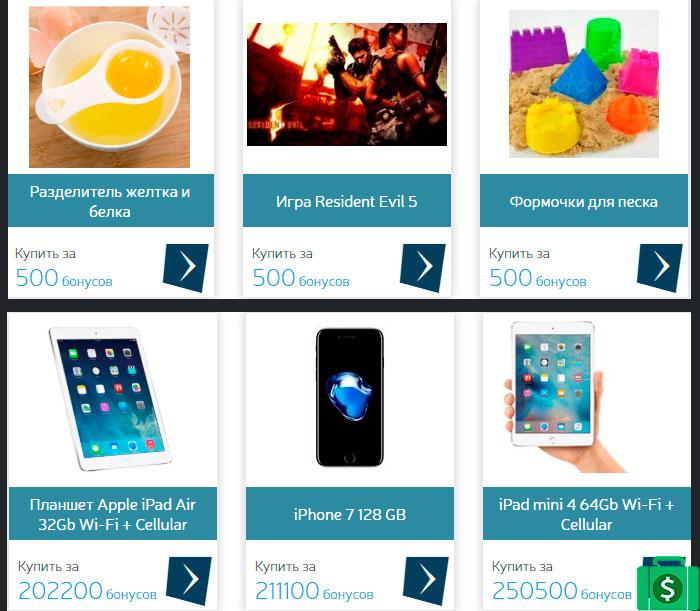
Task: Open 'Игра Resident Evil 5' title
Action: [347, 201]
